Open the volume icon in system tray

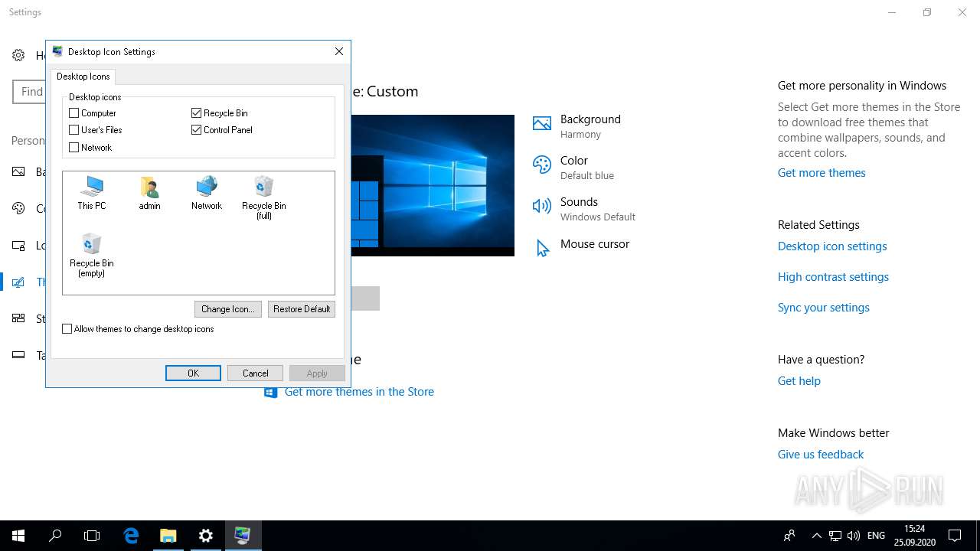[x=854, y=536]
